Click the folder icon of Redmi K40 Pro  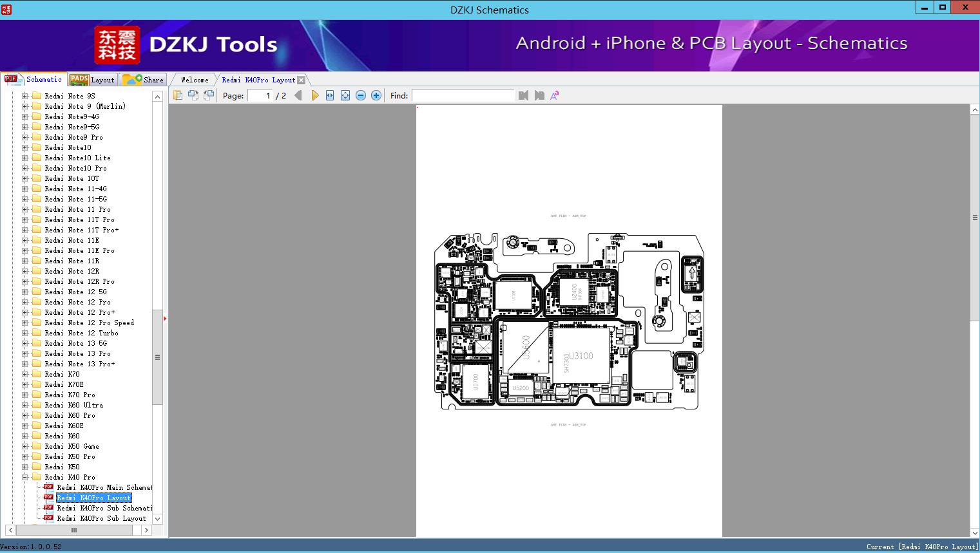[37, 477]
